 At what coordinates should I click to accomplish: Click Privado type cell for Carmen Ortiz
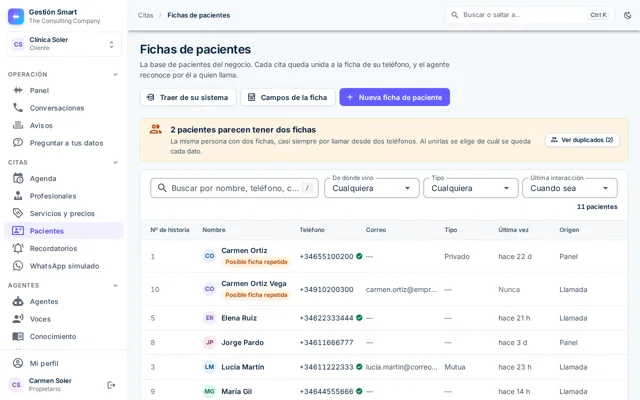pos(457,256)
